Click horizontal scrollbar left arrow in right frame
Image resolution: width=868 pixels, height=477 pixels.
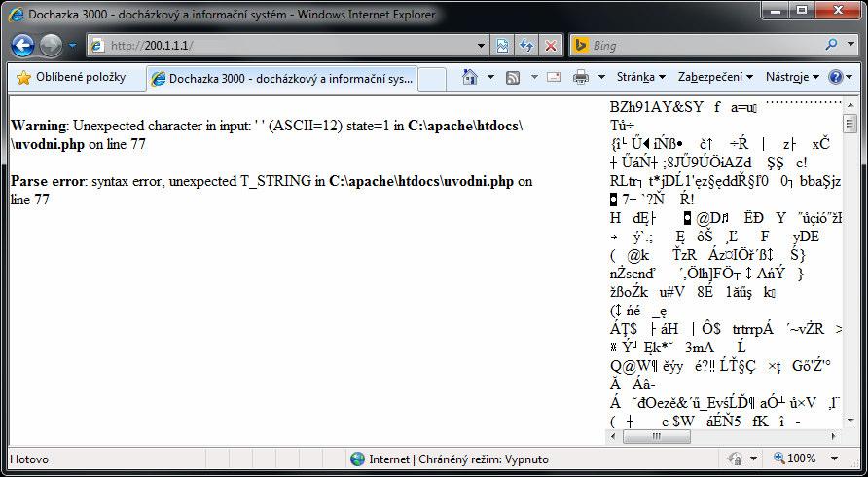click(613, 436)
